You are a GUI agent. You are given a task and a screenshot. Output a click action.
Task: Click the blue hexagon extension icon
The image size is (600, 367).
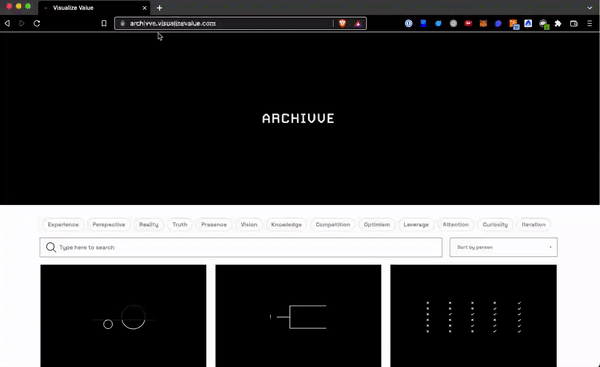[498, 23]
